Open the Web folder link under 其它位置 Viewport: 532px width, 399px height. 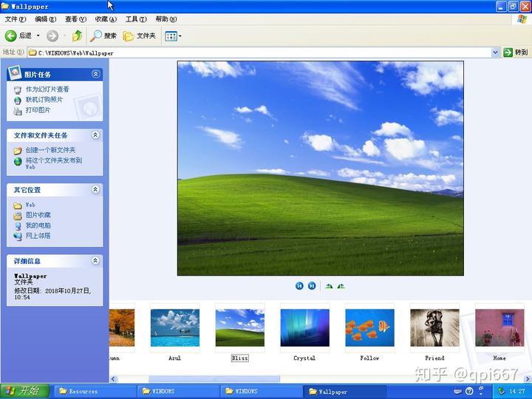coord(30,205)
